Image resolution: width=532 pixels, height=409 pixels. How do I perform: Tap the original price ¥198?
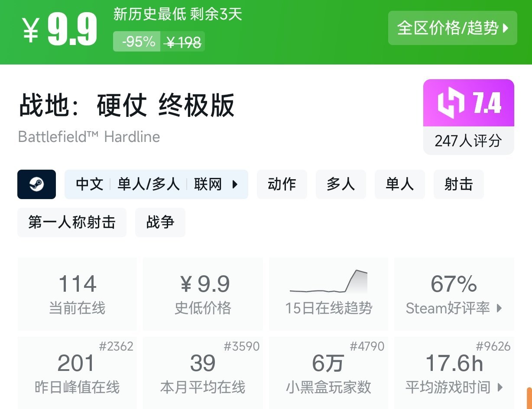pos(184,42)
